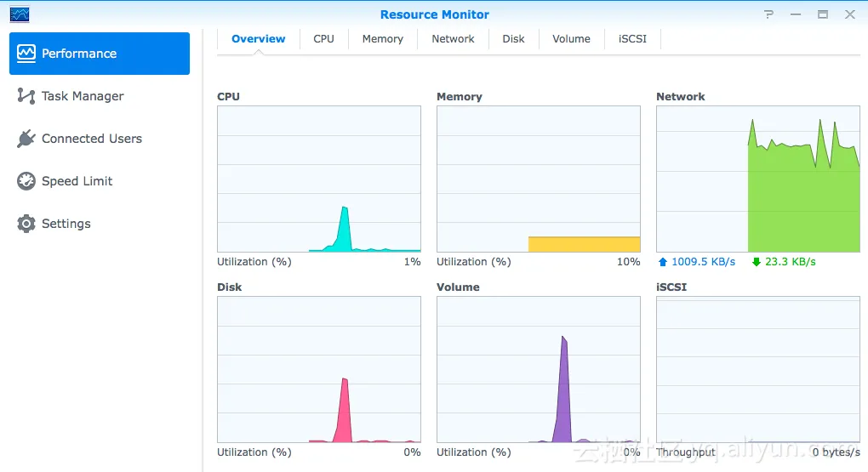
Task: Open help via the question mark icon
Action: 768,14
